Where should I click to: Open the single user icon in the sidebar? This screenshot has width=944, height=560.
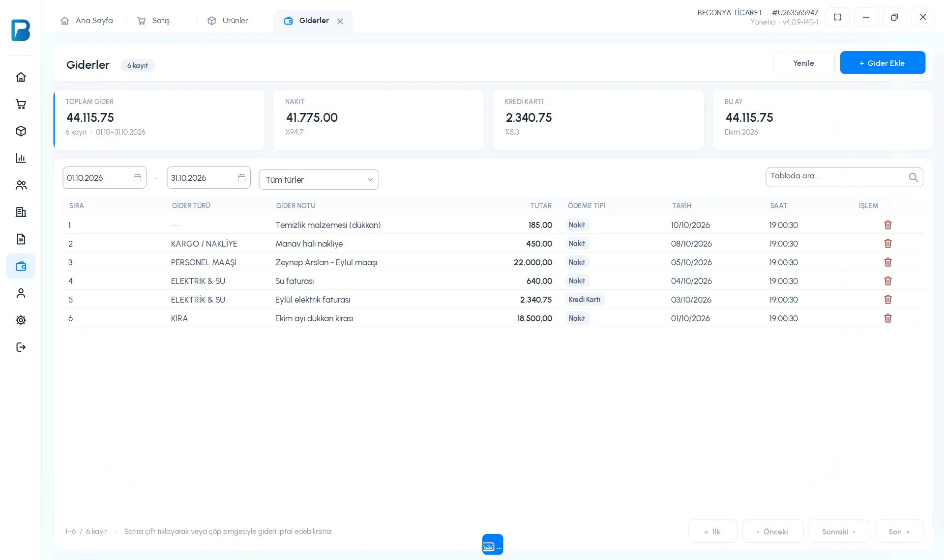pyautogui.click(x=21, y=293)
